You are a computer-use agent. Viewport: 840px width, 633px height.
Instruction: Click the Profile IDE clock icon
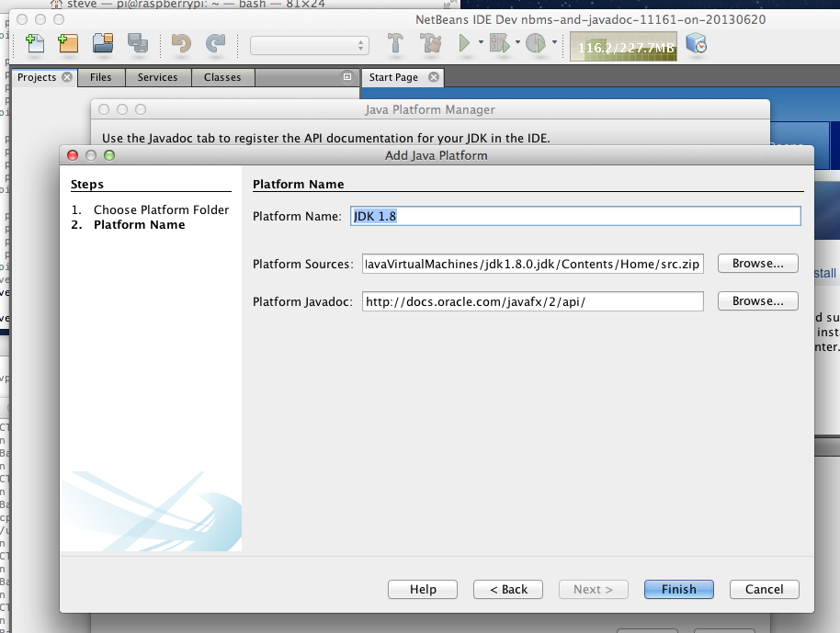click(x=696, y=43)
